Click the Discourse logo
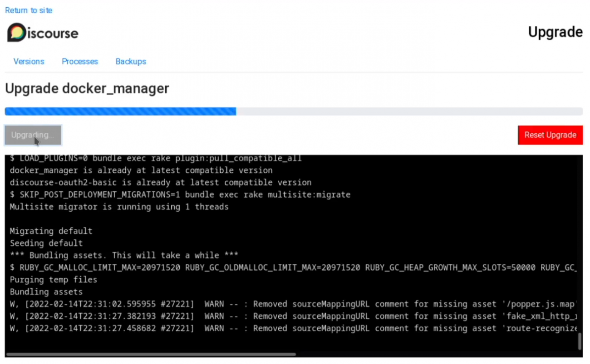Screen dimensions: 590x364 43,33
